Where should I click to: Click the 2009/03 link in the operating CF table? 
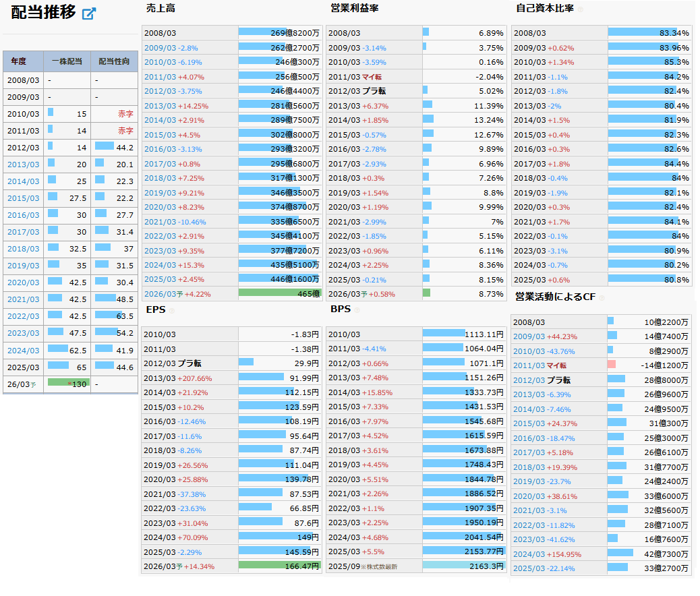pos(529,336)
